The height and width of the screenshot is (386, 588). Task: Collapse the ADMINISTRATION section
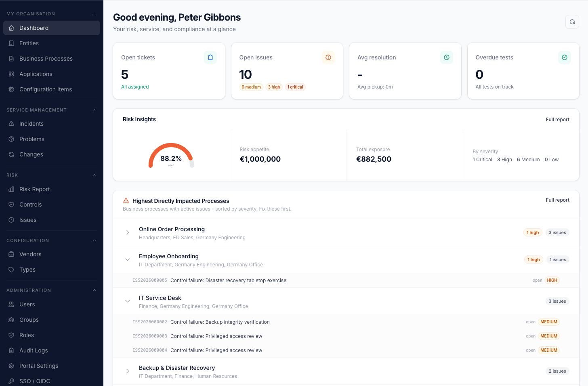[94, 290]
